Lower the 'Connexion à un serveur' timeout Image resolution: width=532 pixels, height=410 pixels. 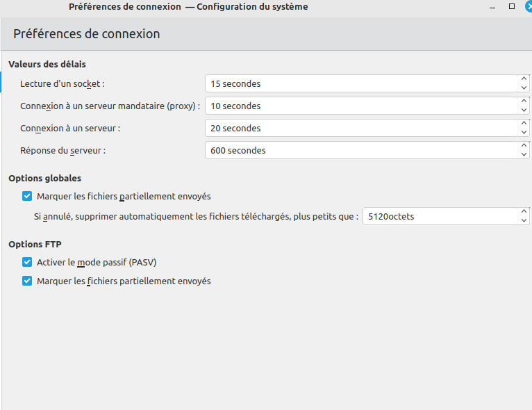(524, 132)
